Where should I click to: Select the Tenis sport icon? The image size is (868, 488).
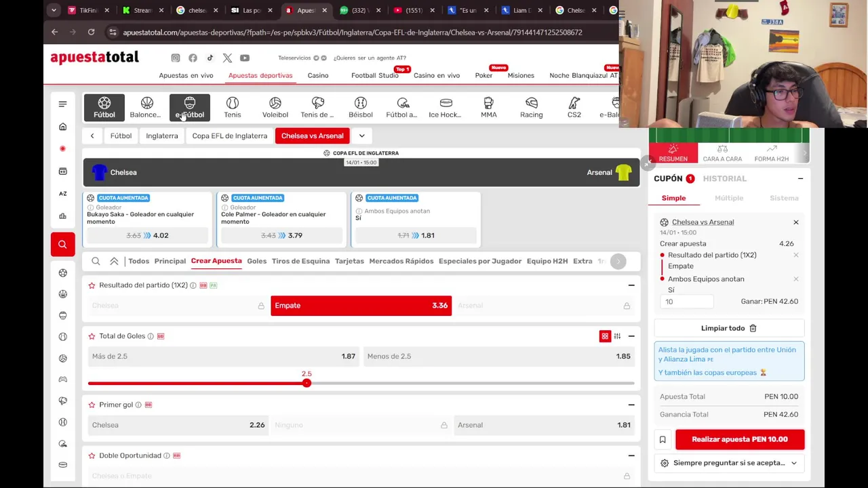pyautogui.click(x=233, y=107)
